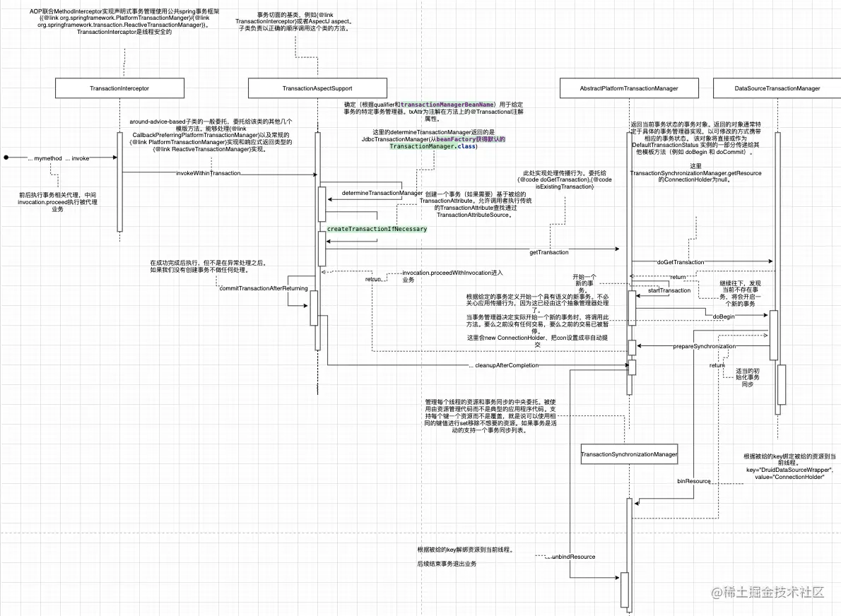Select the doBegin message label

pyautogui.click(x=724, y=317)
